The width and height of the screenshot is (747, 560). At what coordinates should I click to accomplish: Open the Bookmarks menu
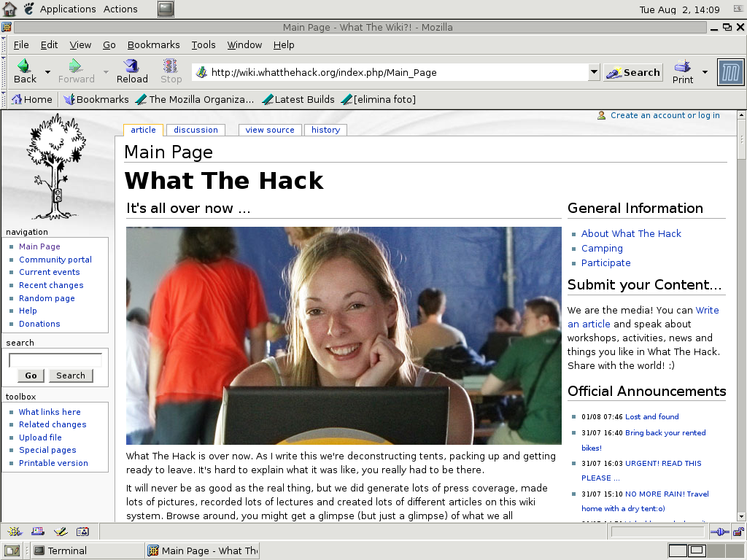(153, 44)
